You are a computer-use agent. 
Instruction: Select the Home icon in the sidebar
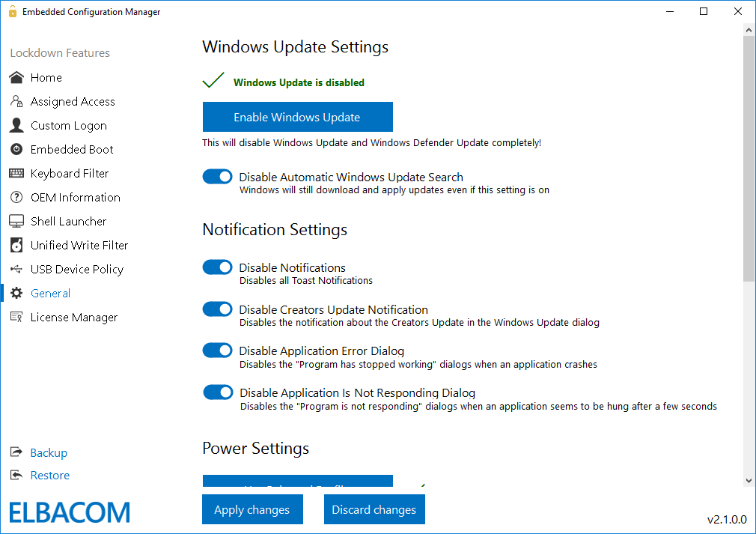pyautogui.click(x=16, y=77)
